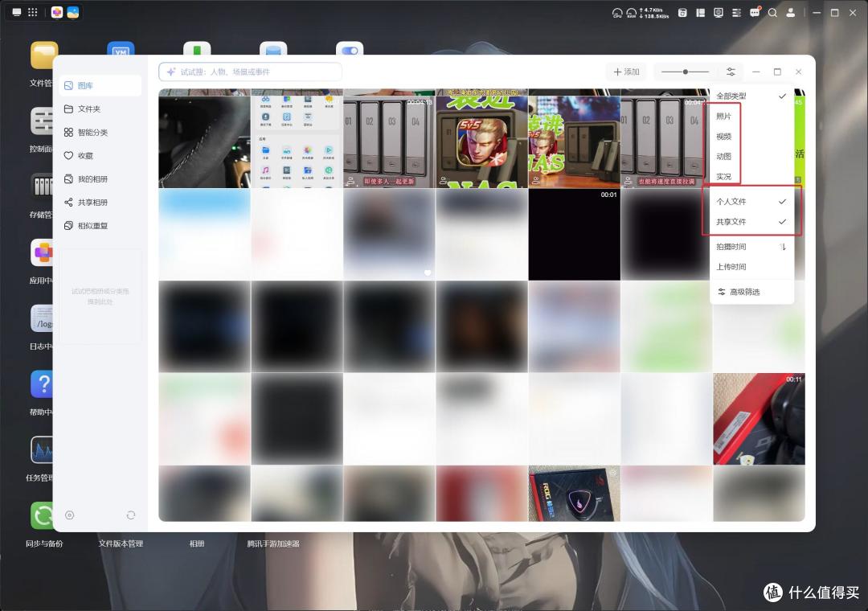Switch to the photos app top bar icon

(x=73, y=12)
